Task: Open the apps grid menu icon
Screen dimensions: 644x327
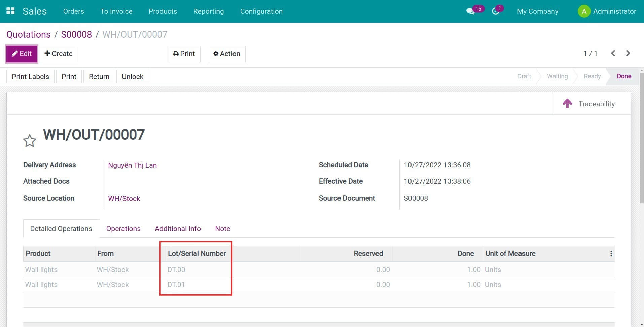Action: click(10, 11)
